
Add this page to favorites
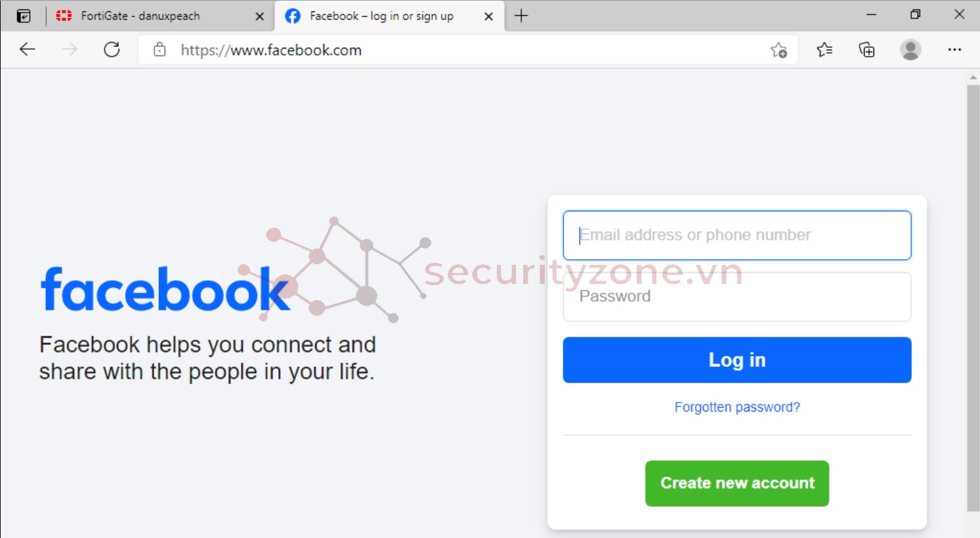click(778, 50)
